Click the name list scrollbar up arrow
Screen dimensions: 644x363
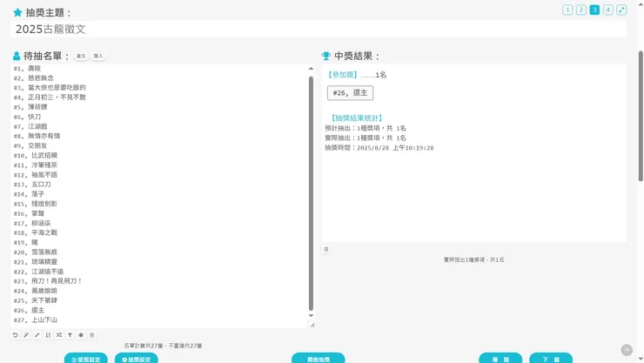point(311,69)
